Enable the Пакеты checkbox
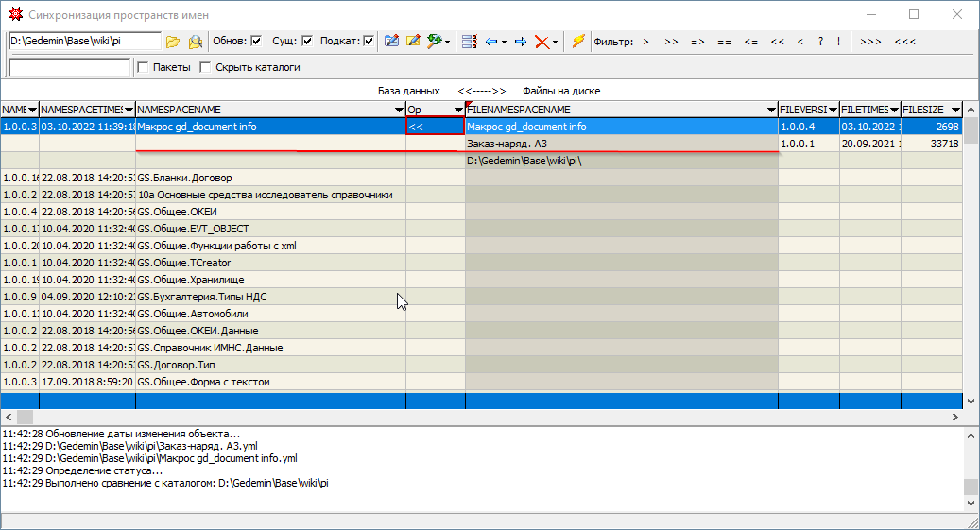 (x=144, y=68)
